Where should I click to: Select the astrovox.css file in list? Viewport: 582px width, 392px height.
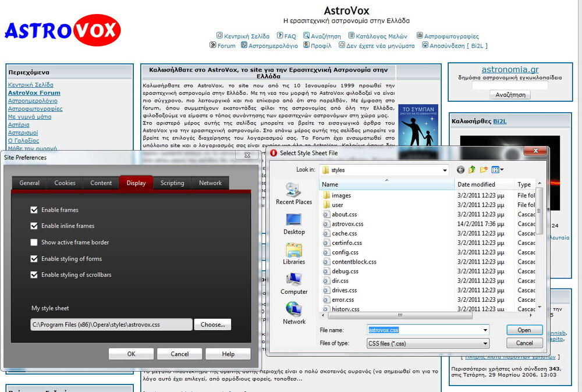click(347, 223)
